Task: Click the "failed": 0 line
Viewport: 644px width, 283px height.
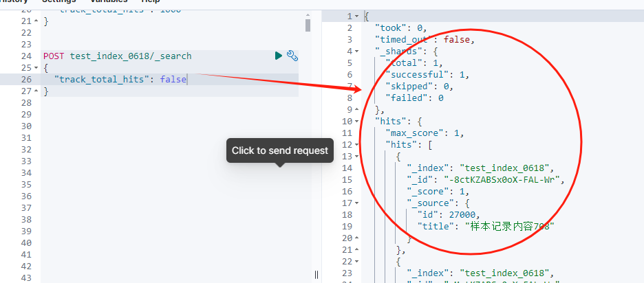Action: coord(414,98)
